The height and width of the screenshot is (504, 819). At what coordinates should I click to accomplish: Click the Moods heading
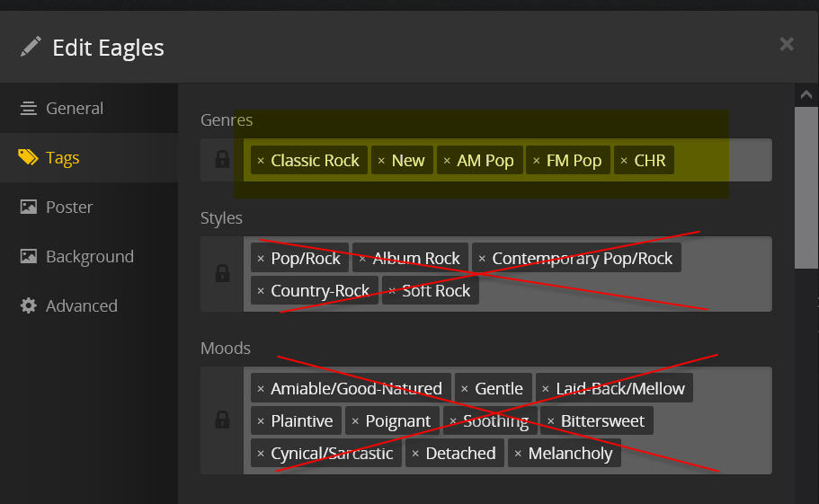click(x=226, y=349)
